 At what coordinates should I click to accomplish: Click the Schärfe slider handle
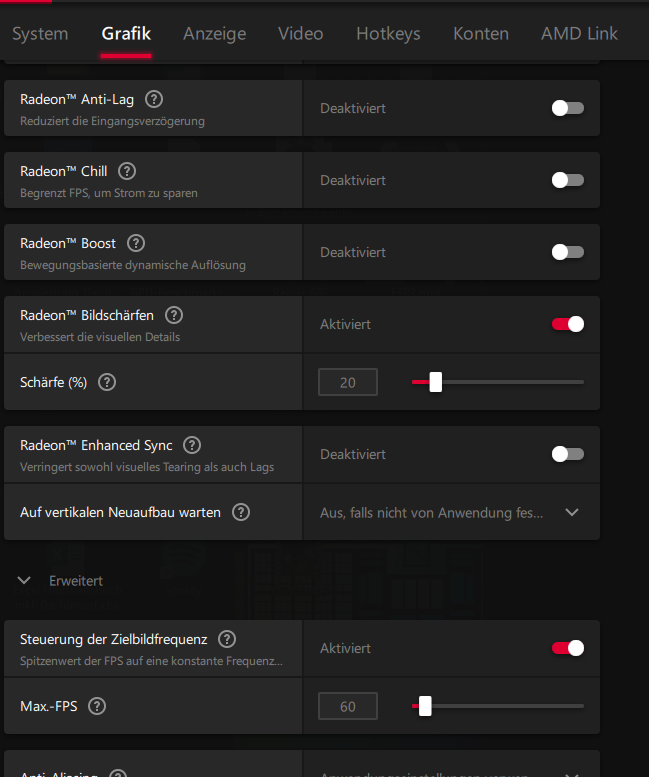[x=435, y=382]
